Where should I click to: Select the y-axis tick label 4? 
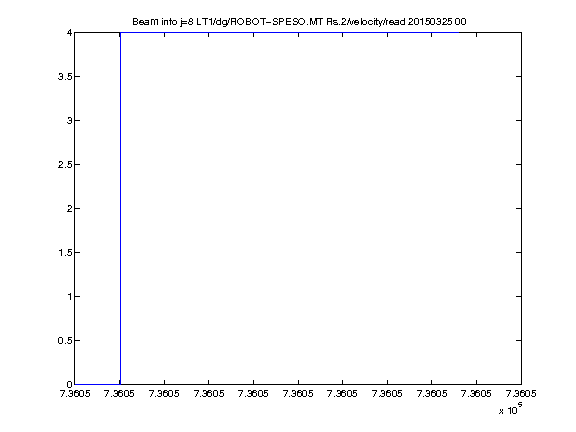click(x=69, y=33)
